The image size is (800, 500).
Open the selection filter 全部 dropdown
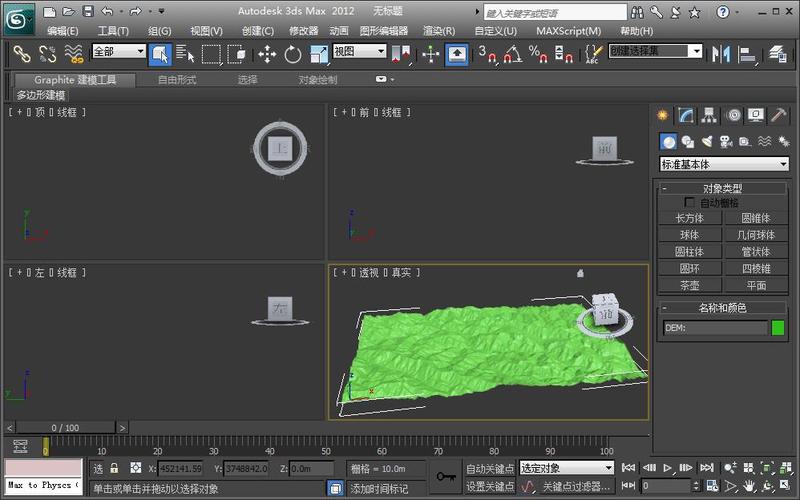[119, 51]
